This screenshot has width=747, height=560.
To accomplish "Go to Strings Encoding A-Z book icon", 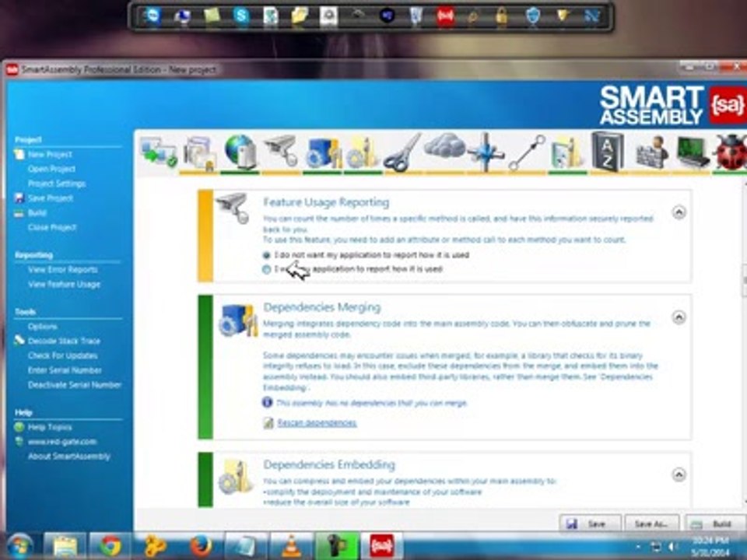I will [x=608, y=152].
